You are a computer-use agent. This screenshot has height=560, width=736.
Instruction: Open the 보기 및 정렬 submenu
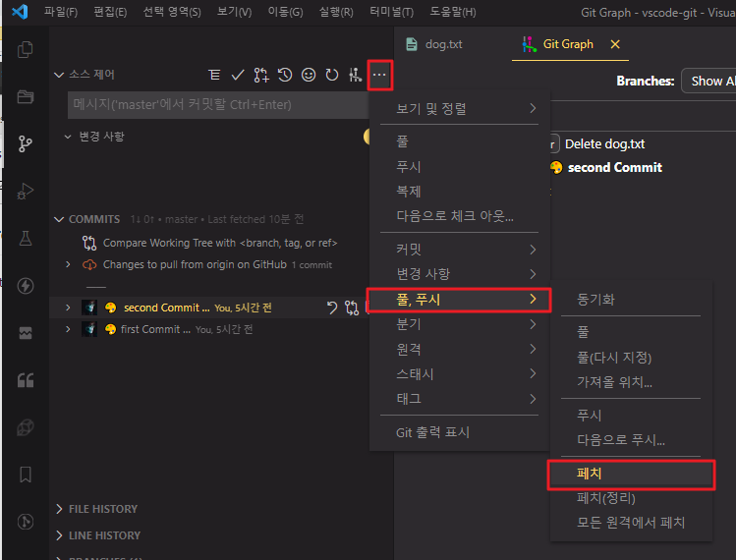(459, 108)
